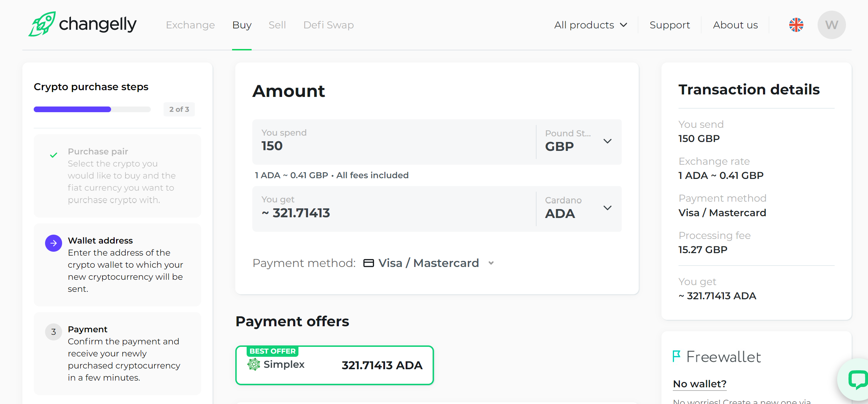The height and width of the screenshot is (404, 868).
Task: Click the Purchase pair step heading
Action: tap(98, 151)
